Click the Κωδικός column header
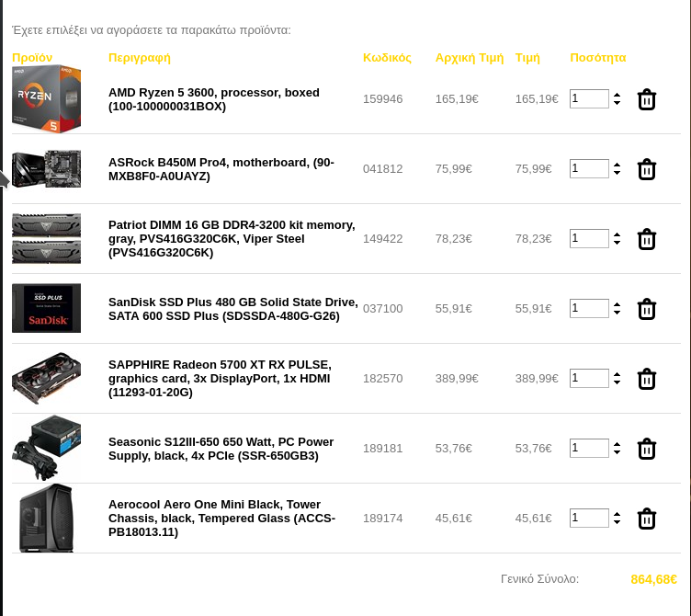The image size is (691, 616). (x=387, y=58)
